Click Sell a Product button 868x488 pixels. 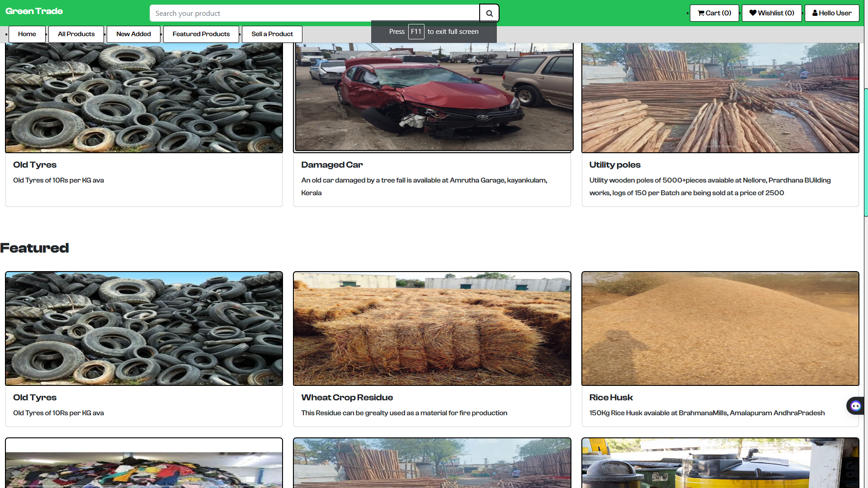(x=272, y=34)
